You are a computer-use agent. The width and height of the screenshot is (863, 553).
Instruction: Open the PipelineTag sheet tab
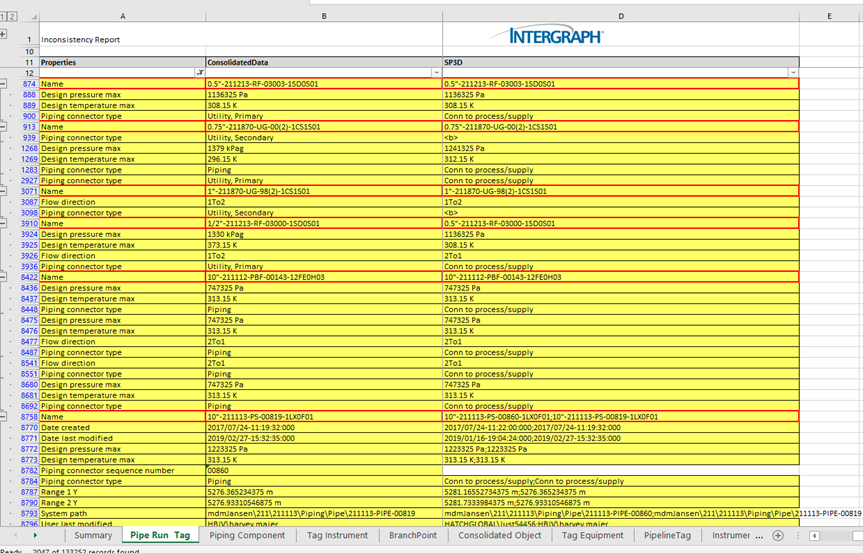coord(668,536)
